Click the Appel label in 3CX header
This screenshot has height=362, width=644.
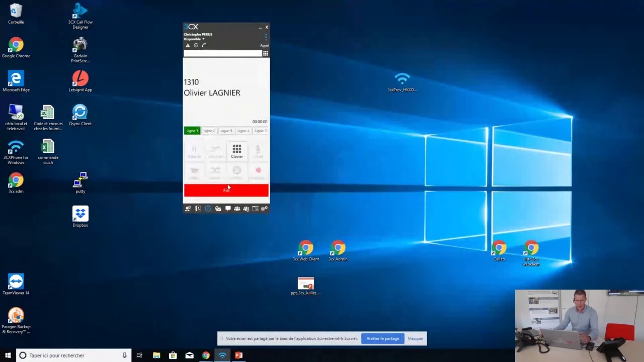coord(264,45)
